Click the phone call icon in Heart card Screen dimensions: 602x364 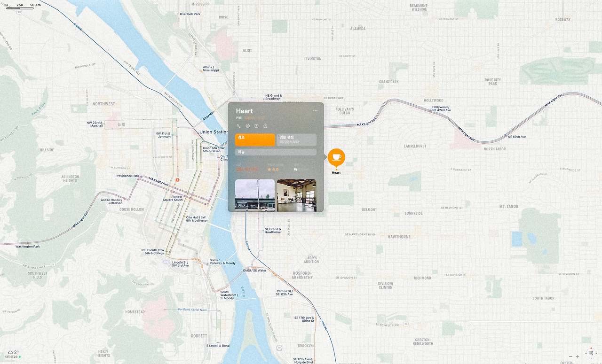pyautogui.click(x=239, y=126)
